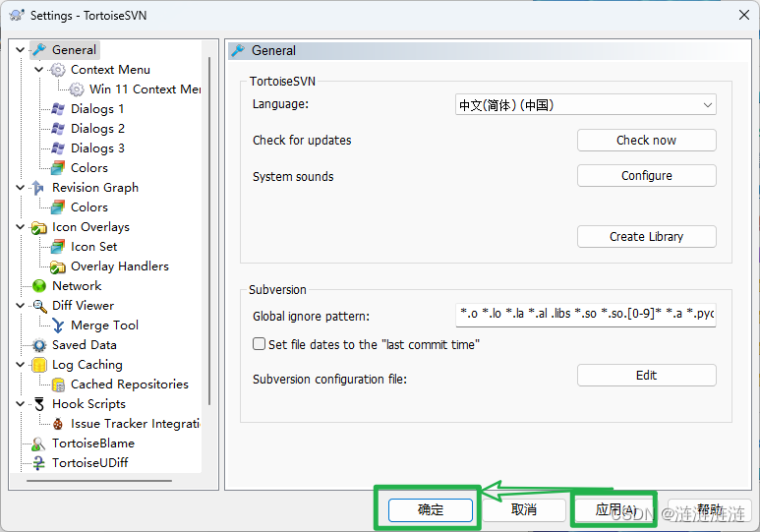760x532 pixels.
Task: Click the Create Library button
Action: [x=646, y=237]
